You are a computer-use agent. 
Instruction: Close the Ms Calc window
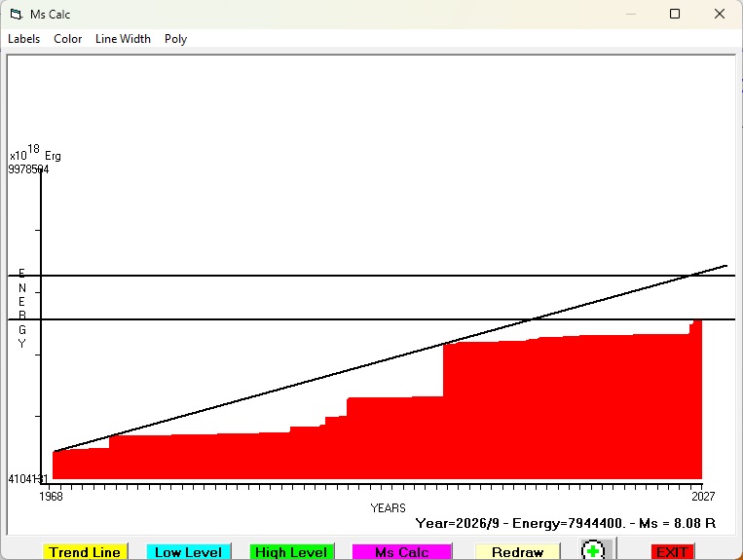click(720, 14)
